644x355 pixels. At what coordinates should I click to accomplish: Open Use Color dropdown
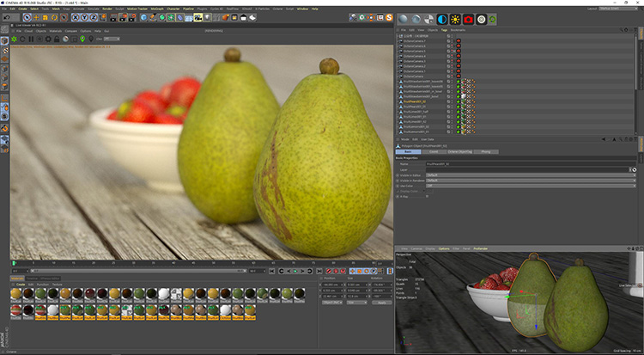[x=531, y=186]
